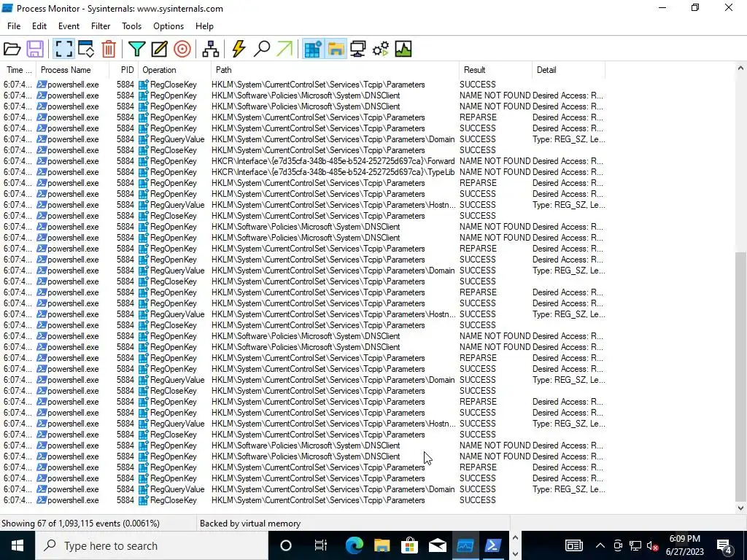The height and width of the screenshot is (560, 747).
Task: Click the lightning bolt toolbar icon
Action: pos(239,49)
